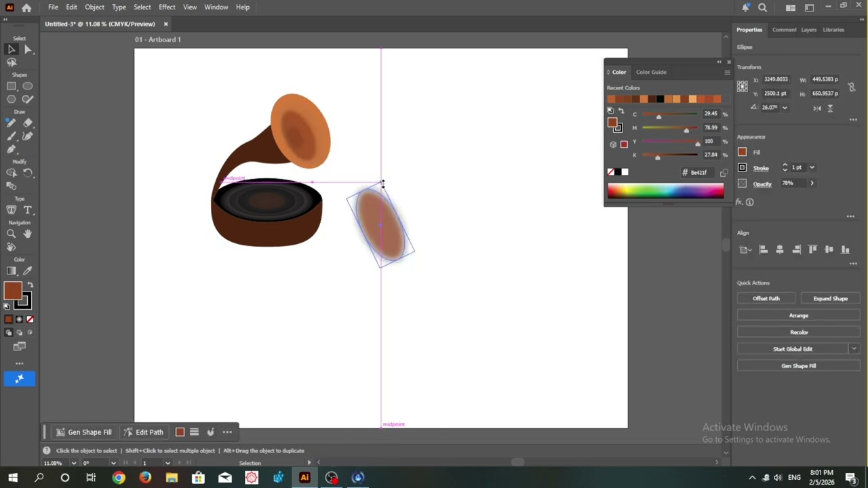The width and height of the screenshot is (868, 488).
Task: Click Horizontal Align Left icon
Action: click(763, 249)
